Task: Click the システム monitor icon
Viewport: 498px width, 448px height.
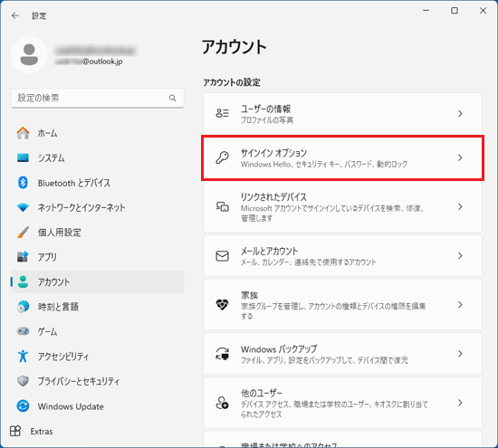Action: click(x=23, y=157)
